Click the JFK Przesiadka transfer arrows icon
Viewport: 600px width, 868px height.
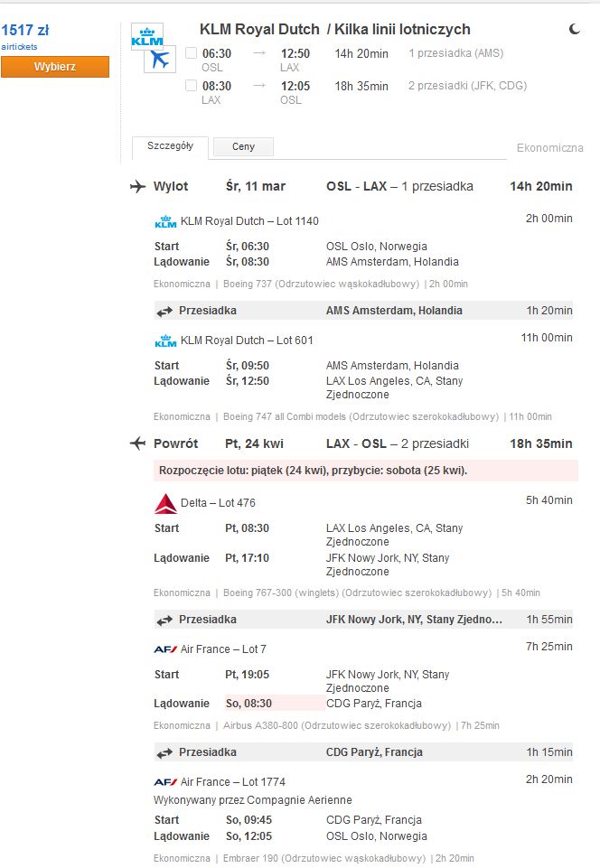coord(164,621)
